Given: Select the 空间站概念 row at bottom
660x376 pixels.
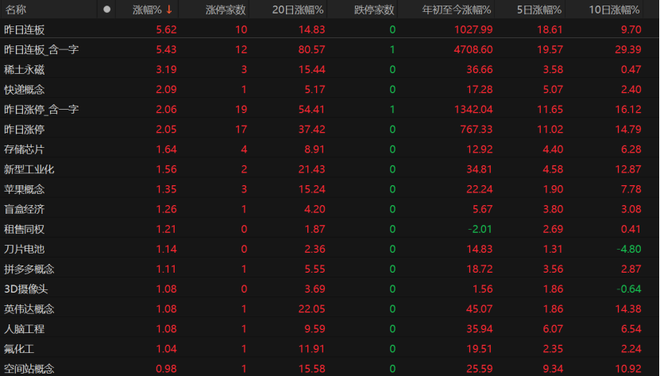Looking at the screenshot, I should coord(329,368).
